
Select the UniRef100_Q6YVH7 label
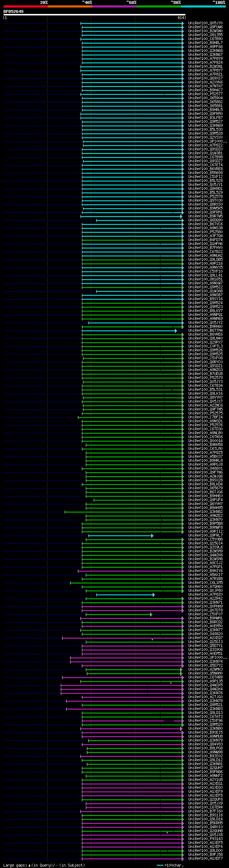(x=205, y=504)
